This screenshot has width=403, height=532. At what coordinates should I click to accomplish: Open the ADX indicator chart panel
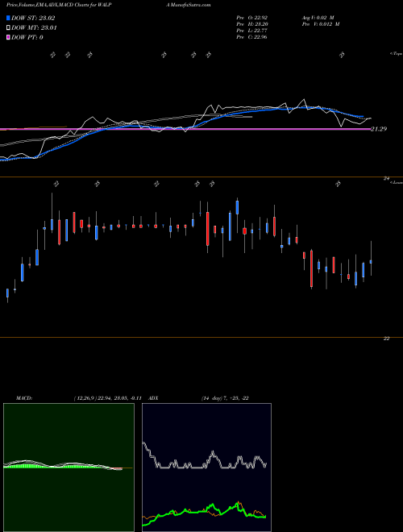click(x=206, y=468)
